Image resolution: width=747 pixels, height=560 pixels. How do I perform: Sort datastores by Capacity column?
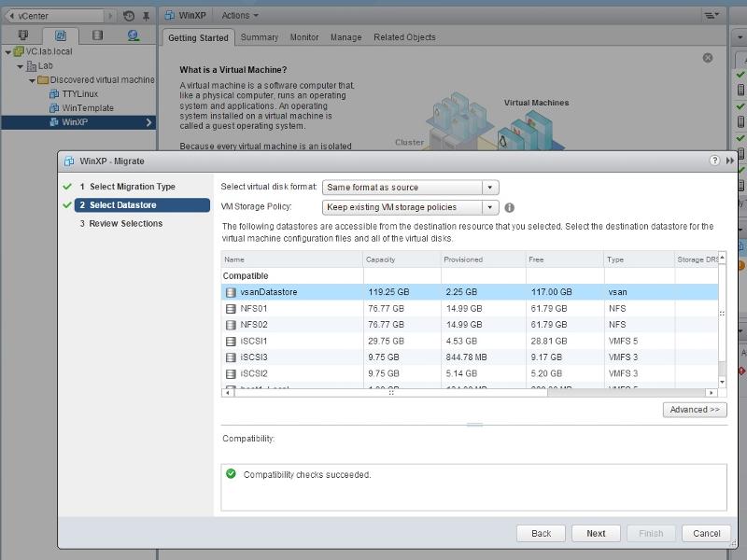[x=402, y=259]
